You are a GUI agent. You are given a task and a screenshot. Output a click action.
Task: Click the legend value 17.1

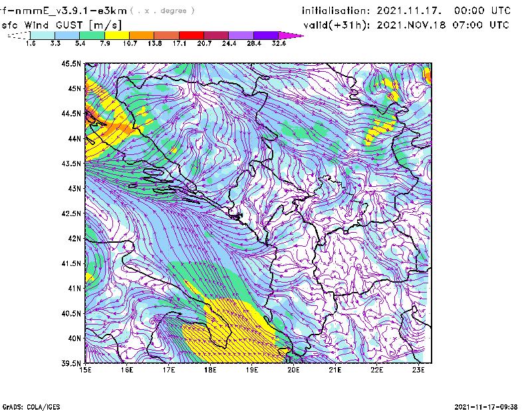tap(180, 43)
